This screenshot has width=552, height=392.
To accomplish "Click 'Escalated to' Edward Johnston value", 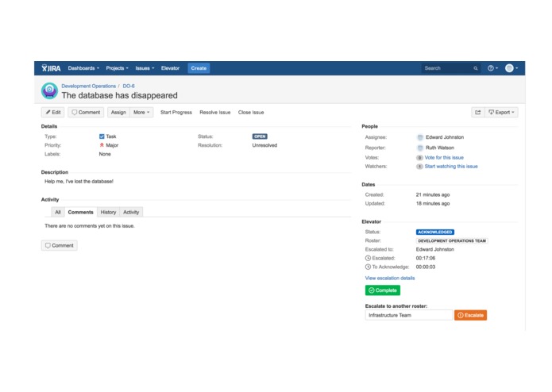I will coord(434,249).
